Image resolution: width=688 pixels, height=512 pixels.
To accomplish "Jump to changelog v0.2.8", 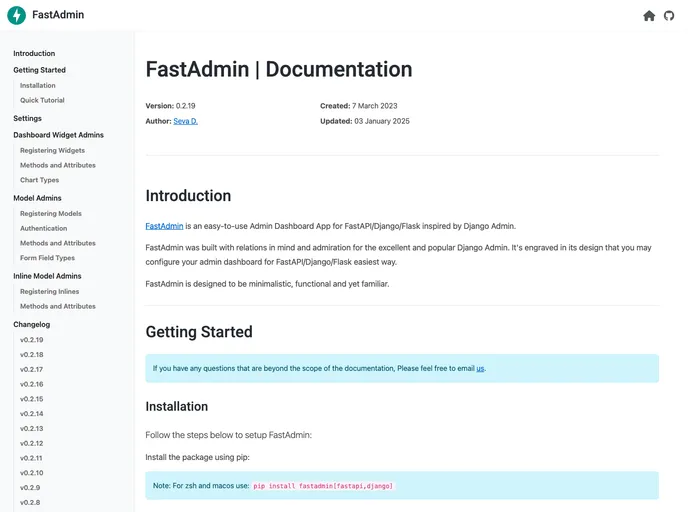I will 30,503.
